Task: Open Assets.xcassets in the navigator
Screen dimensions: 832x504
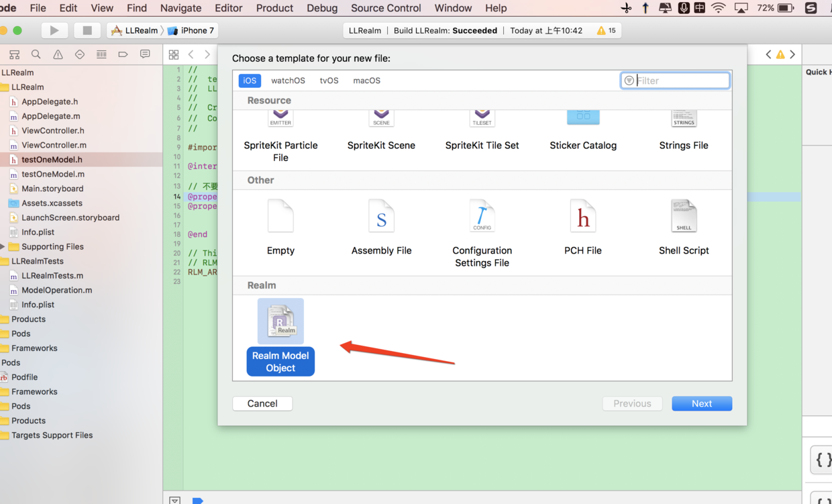Action: [52, 203]
